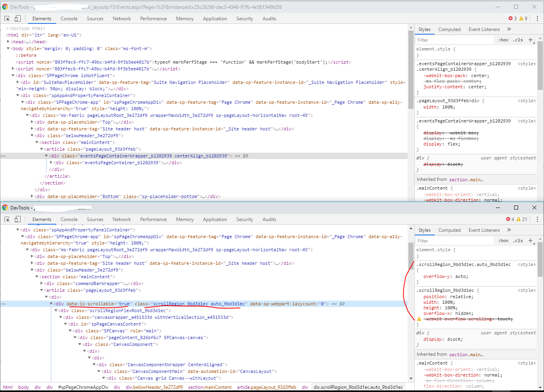The height and width of the screenshot is (392, 544).
Task: Switch to Computed tab in bottom Styles pane
Action: pyautogui.click(x=449, y=230)
